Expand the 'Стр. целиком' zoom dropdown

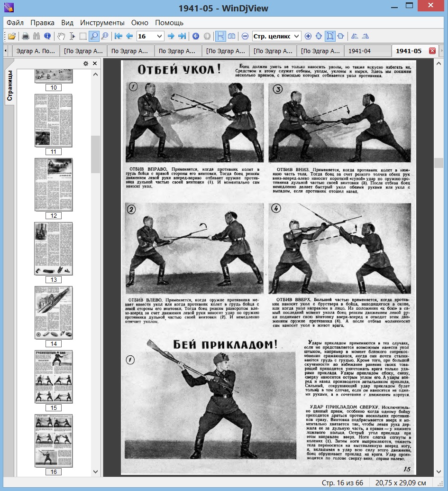[x=297, y=36]
